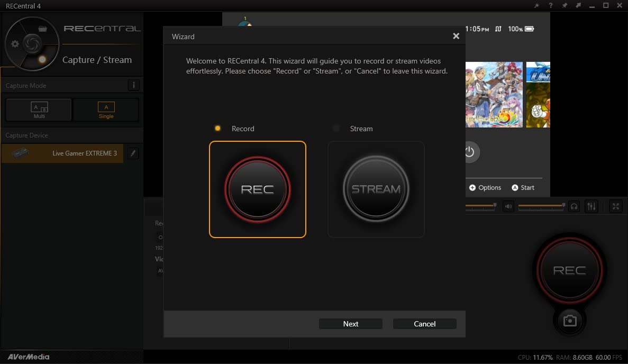Start recording with main REC button
The height and width of the screenshot is (364, 628).
tap(569, 270)
